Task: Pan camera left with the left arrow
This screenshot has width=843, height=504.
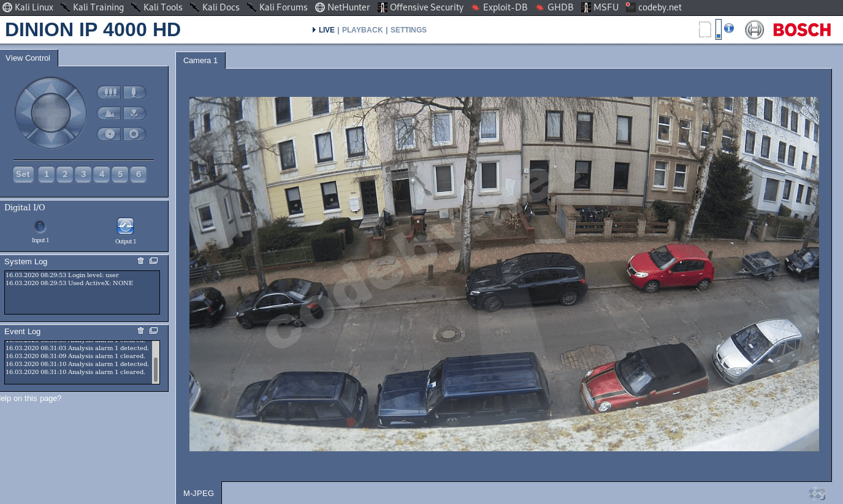Action: pos(25,112)
